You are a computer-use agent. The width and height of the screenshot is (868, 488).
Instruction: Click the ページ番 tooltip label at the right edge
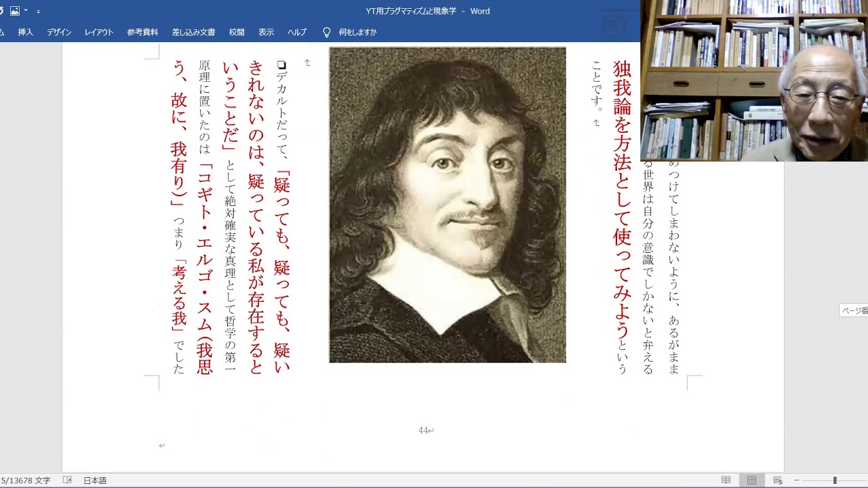click(854, 310)
